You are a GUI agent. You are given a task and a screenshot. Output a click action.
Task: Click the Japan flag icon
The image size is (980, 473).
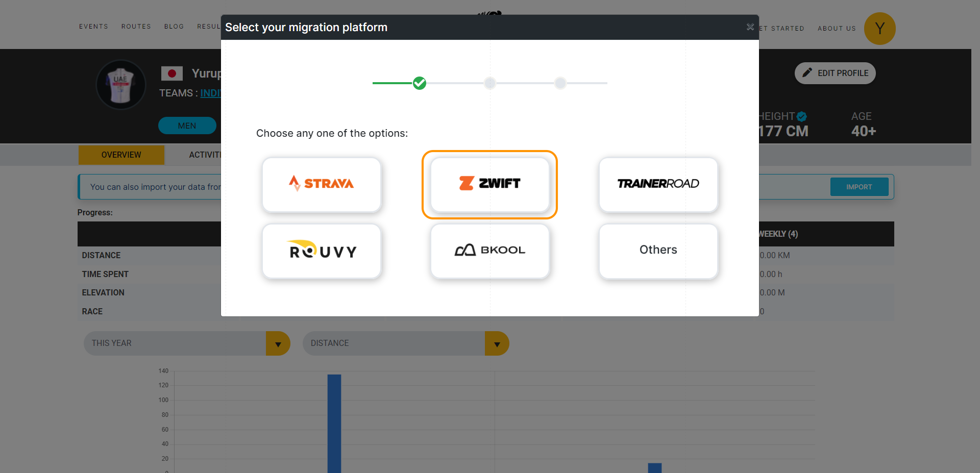pyautogui.click(x=172, y=73)
